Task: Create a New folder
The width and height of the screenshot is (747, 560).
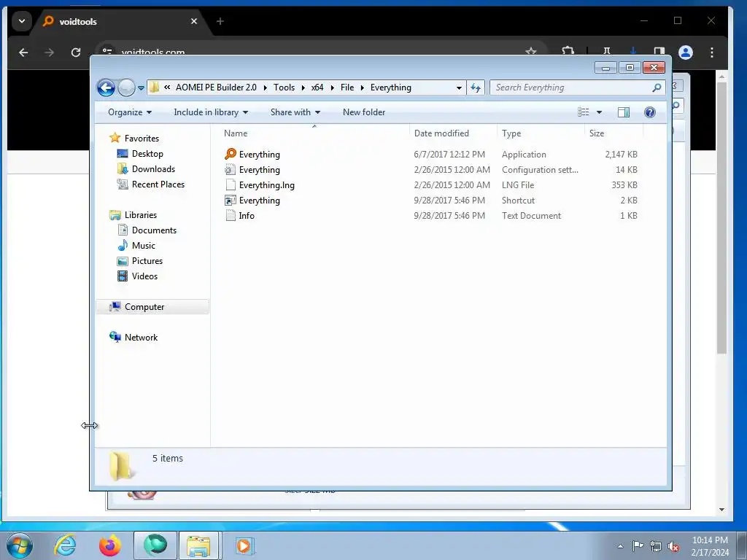Action: (x=364, y=112)
